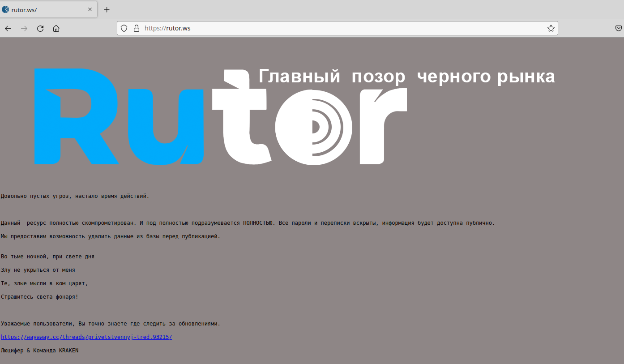
Task: Click the grayed-out Forward arrow
Action: (x=24, y=29)
